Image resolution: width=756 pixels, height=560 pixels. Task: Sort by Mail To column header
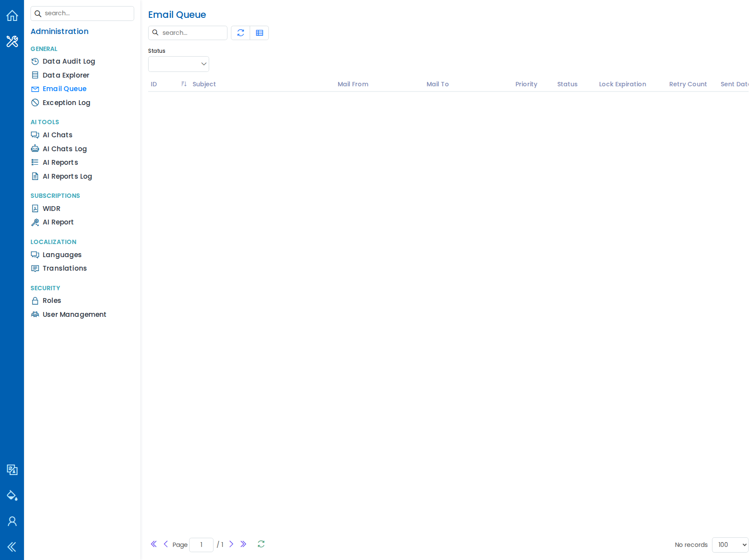click(437, 84)
